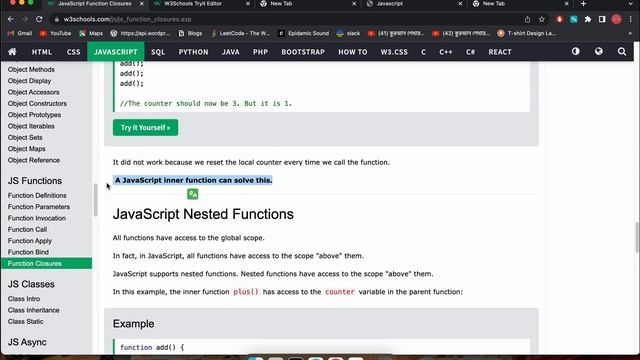Open Chrome's three-dot menu
Screen dimensions: 640x360
tap(631, 19)
